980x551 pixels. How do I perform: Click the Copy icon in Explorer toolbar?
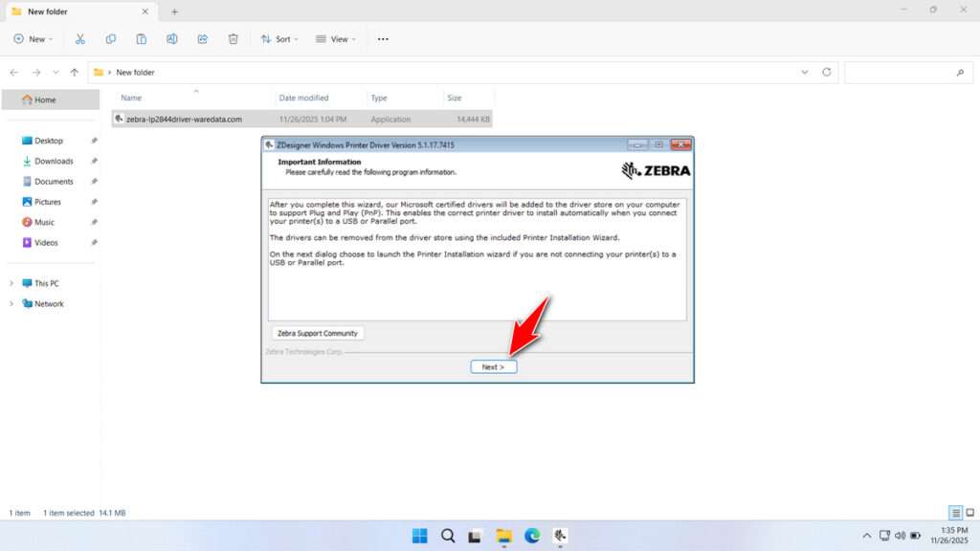coord(111,38)
